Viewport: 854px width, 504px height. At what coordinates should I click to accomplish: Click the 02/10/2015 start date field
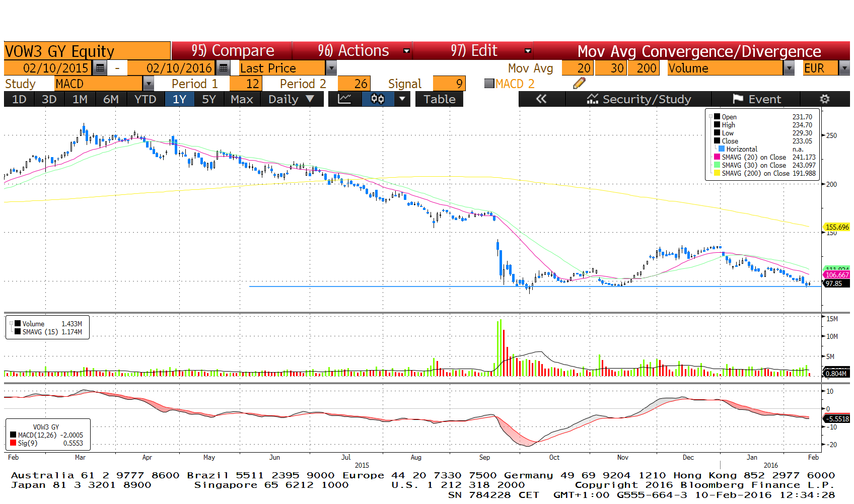tap(48, 68)
